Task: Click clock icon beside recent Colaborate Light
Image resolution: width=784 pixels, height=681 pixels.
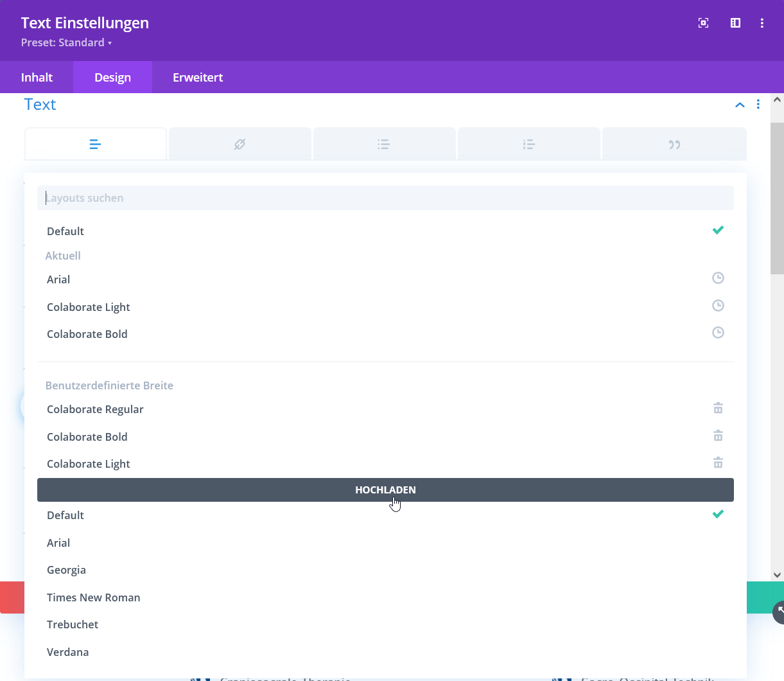Action: (718, 306)
